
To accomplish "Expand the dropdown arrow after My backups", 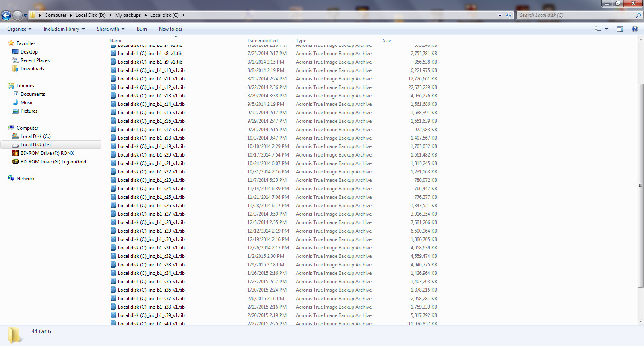I will (x=145, y=15).
